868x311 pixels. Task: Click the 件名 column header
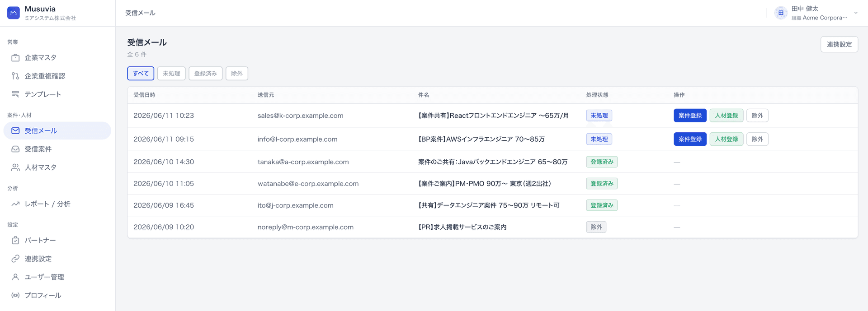click(424, 95)
